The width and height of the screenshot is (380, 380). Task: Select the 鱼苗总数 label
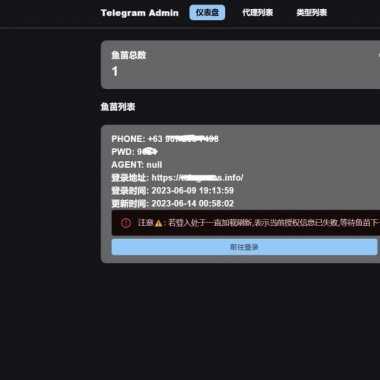129,55
